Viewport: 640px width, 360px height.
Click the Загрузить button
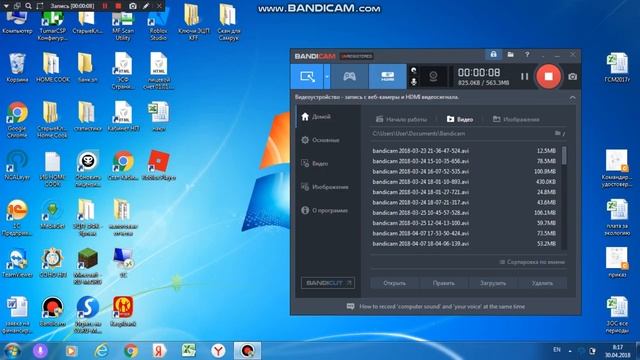pyautogui.click(x=493, y=283)
